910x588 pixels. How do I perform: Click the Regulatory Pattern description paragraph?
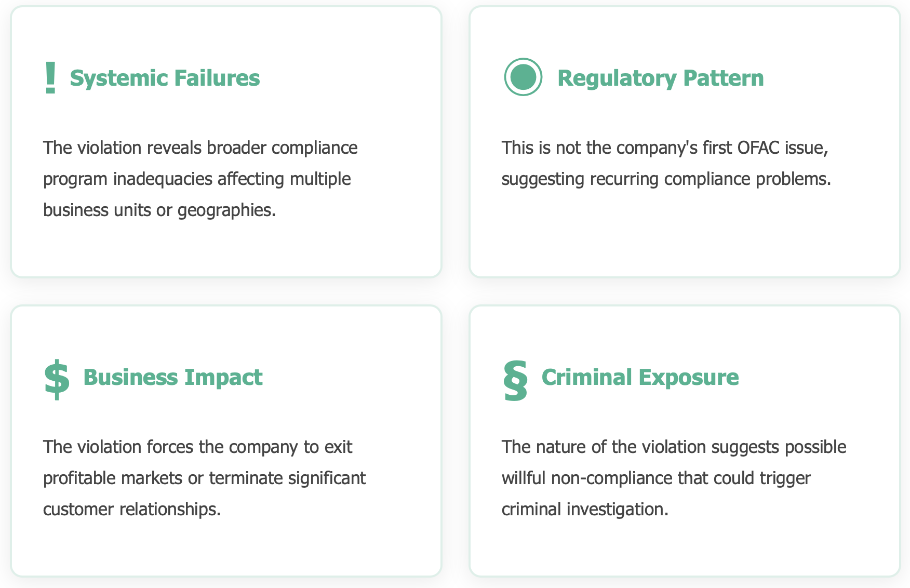666,163
